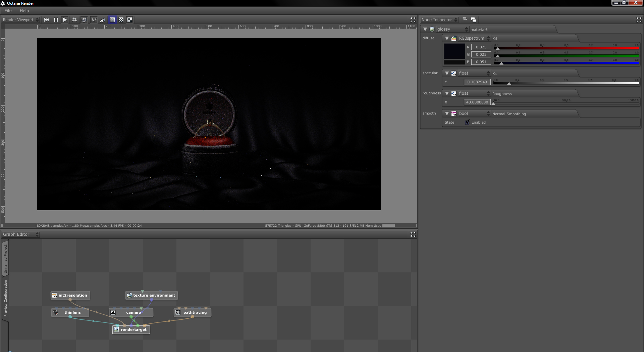Screen dimensions: 644x352
Task: Click the play render button
Action: coord(65,20)
